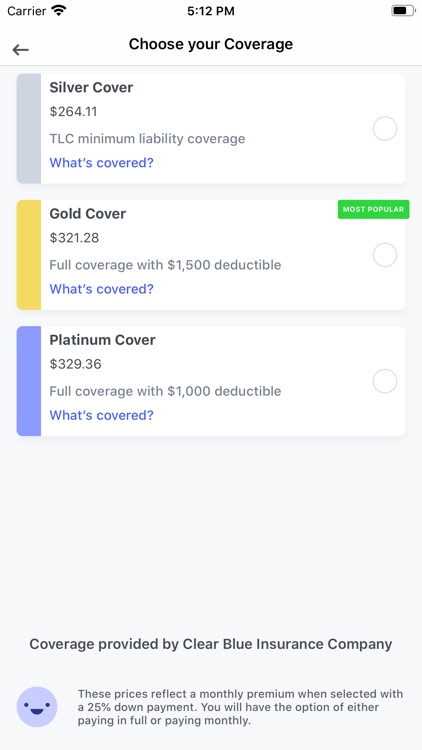
Task: Select the Gold Cover radio button
Action: [385, 255]
